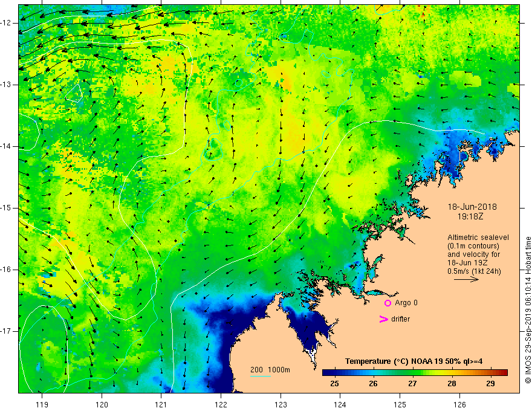Click the longitude label 121
532x411 pixels.
click(x=161, y=404)
